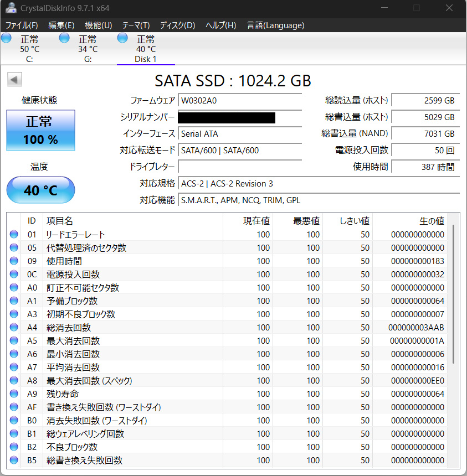Click the attribute list vertical scrollbar

coord(453,294)
